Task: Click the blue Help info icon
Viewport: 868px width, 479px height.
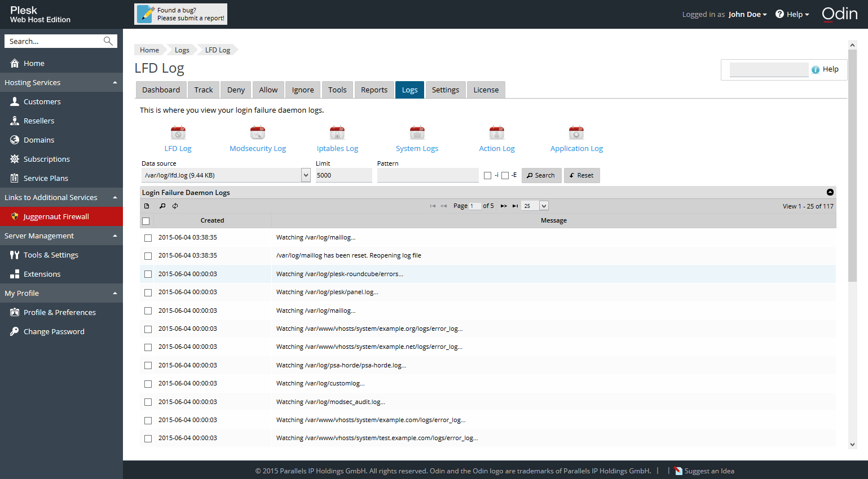Action: pos(816,69)
